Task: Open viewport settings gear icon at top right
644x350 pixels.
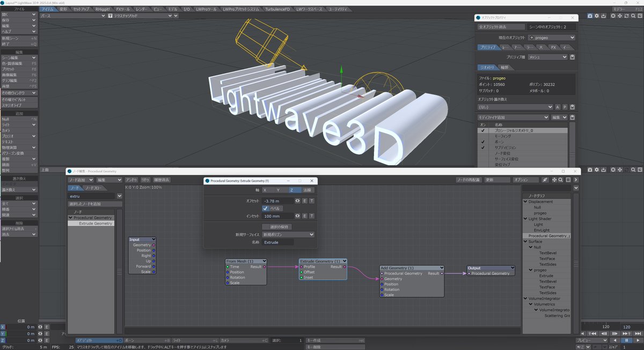Action: [x=596, y=16]
